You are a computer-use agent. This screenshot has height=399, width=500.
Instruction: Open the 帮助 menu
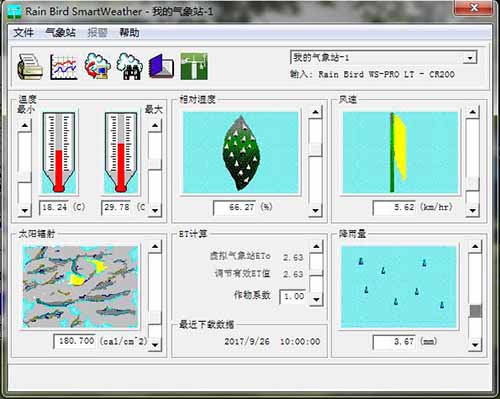(129, 33)
